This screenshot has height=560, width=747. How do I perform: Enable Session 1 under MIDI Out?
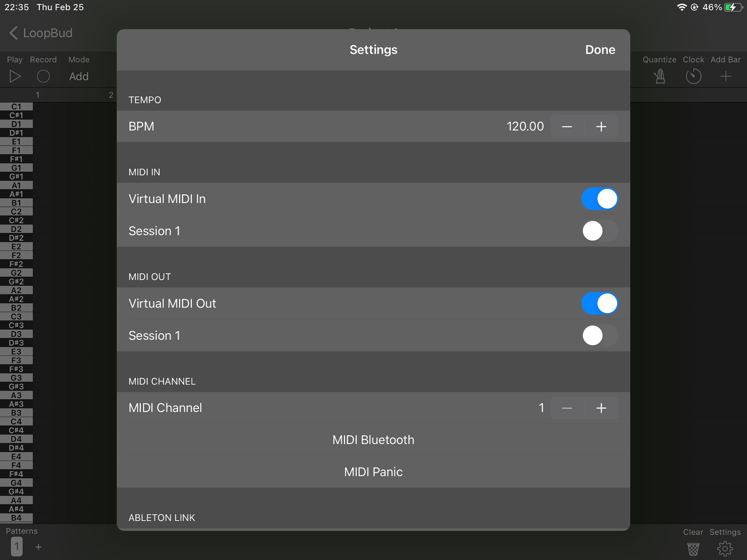(599, 336)
